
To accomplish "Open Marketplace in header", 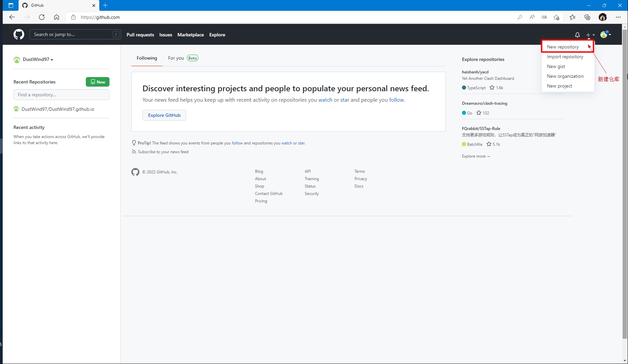I will [x=191, y=35].
